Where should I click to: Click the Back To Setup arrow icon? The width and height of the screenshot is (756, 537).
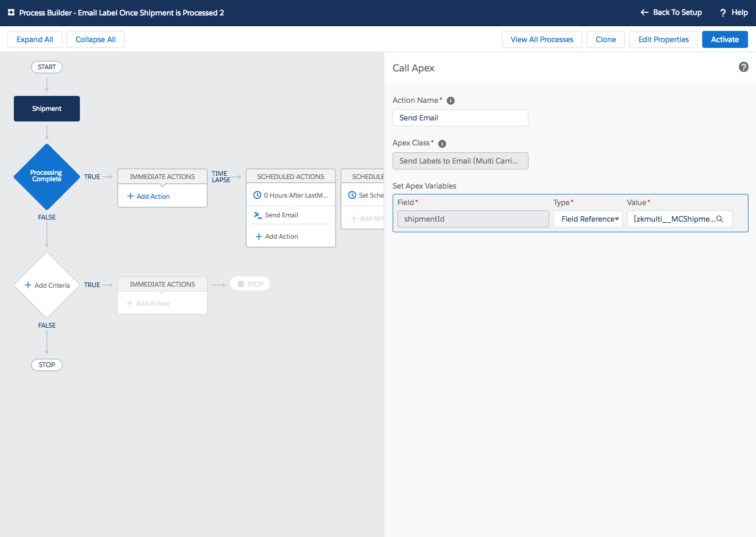click(644, 12)
